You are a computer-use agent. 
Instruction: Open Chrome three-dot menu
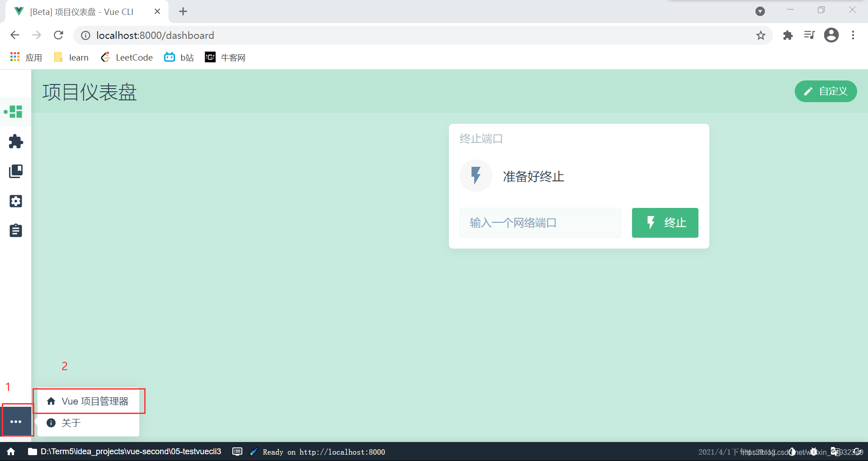(x=853, y=35)
